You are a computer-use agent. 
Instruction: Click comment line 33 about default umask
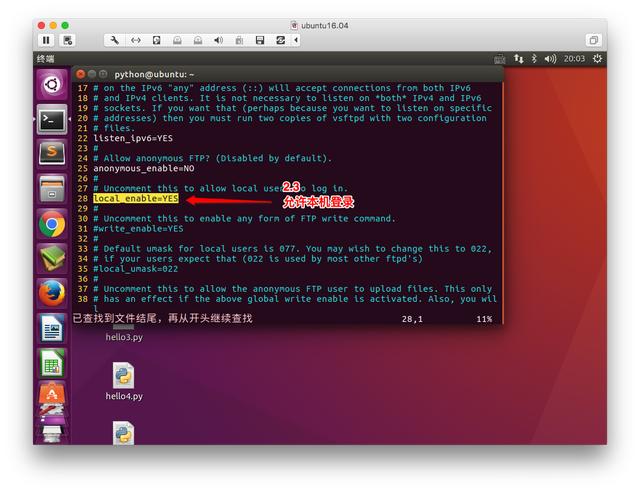click(293, 249)
